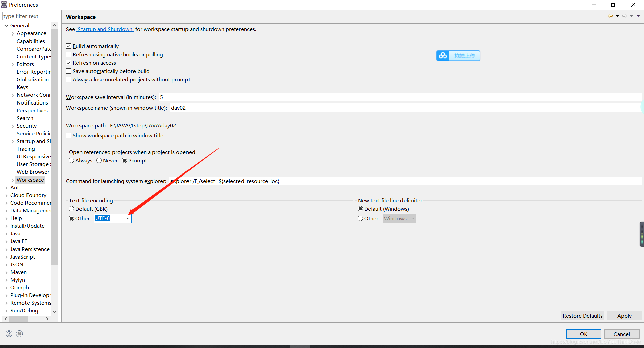Click the tree scroll up arrow
Image resolution: width=644 pixels, height=348 pixels.
pos(54,25)
